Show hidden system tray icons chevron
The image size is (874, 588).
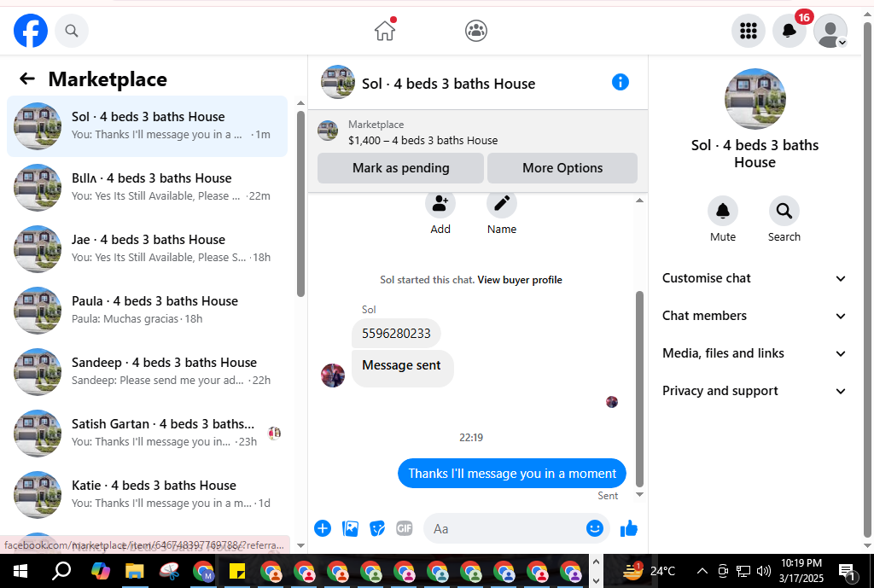pyautogui.click(x=702, y=571)
